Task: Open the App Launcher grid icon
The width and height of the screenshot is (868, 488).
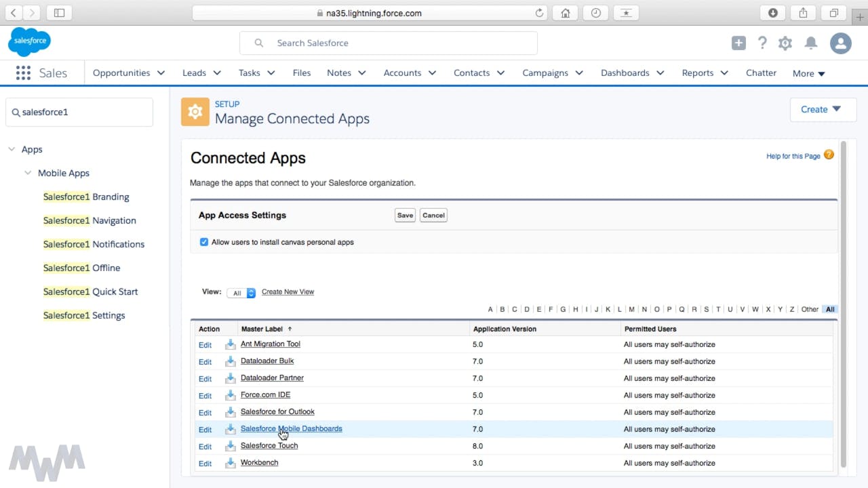Action: (x=23, y=73)
